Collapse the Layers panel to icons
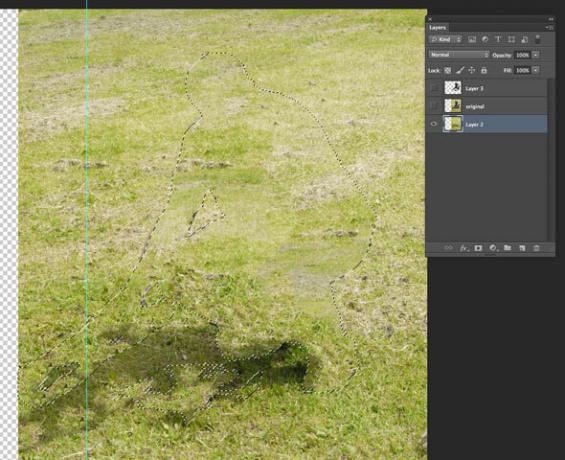The height and width of the screenshot is (460, 565). coord(551,19)
